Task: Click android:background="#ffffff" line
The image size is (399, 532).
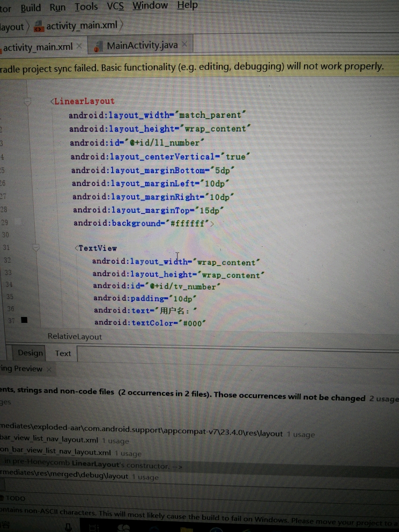Action: pyautogui.click(x=144, y=223)
